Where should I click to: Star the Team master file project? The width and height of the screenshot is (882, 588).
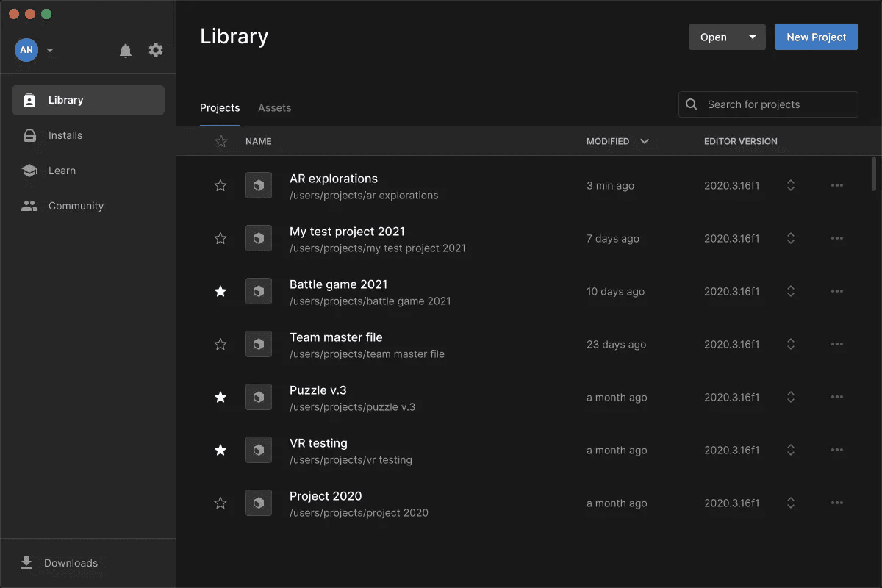click(220, 344)
